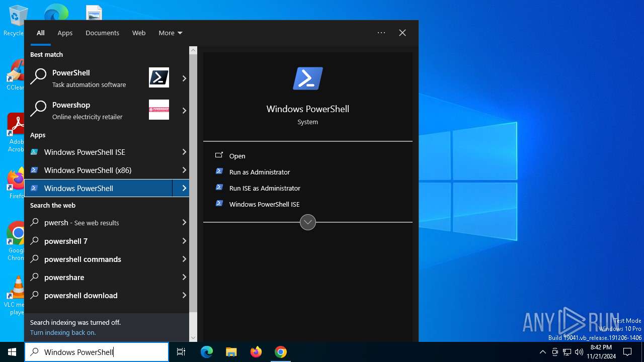Expand arrow for powershell 7 suggestion

point(184,241)
